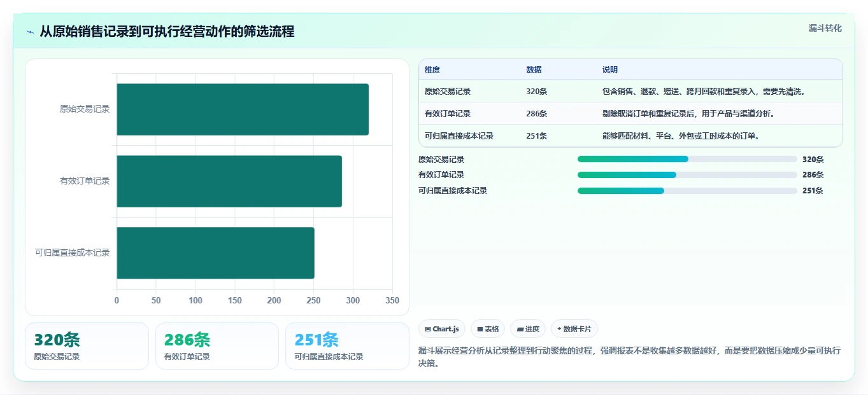Image resolution: width=868 pixels, height=395 pixels.
Task: Open the 286条 data card
Action: pyautogui.click(x=217, y=346)
